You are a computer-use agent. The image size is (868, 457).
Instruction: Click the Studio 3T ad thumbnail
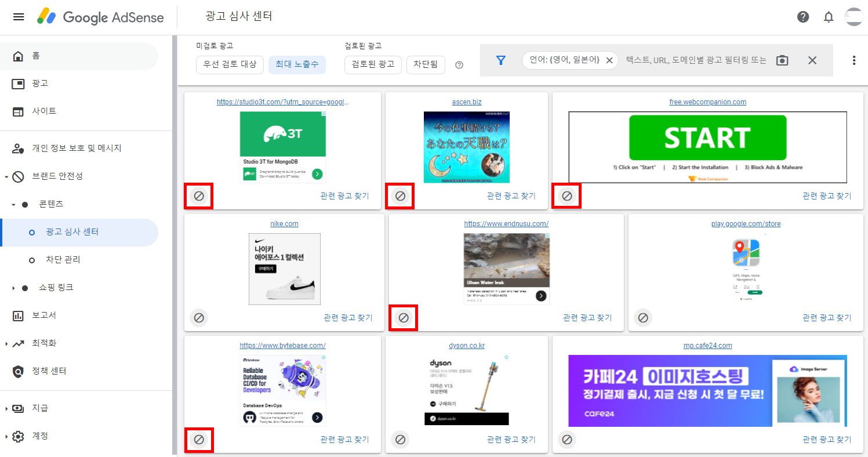click(283, 147)
